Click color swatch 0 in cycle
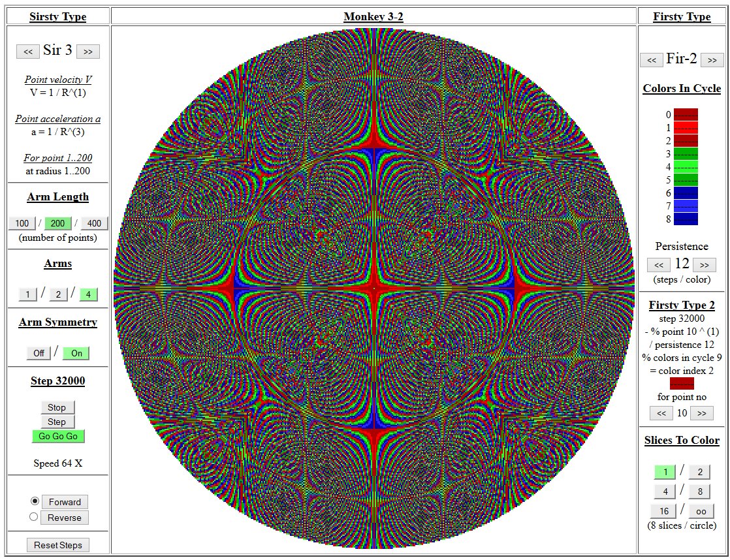 coord(686,114)
